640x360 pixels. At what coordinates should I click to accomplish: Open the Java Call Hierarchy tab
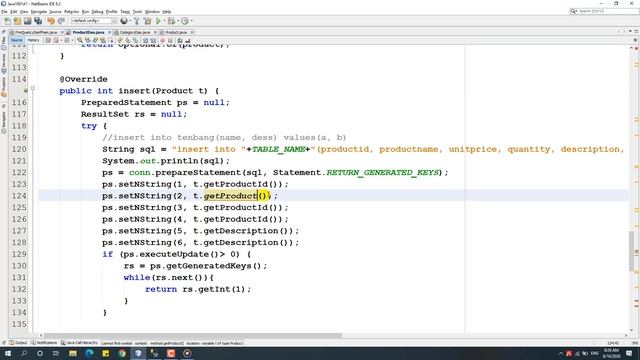pyautogui.click(x=79, y=343)
